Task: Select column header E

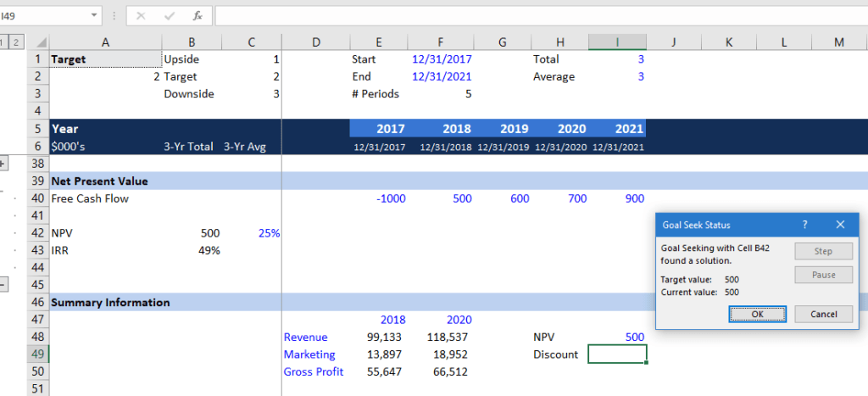Action: (377, 42)
